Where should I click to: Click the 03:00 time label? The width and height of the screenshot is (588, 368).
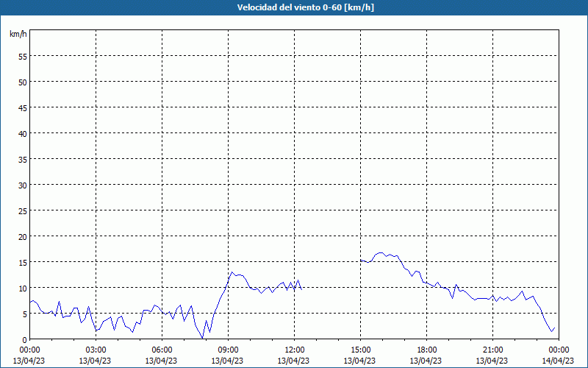pyautogui.click(x=96, y=350)
